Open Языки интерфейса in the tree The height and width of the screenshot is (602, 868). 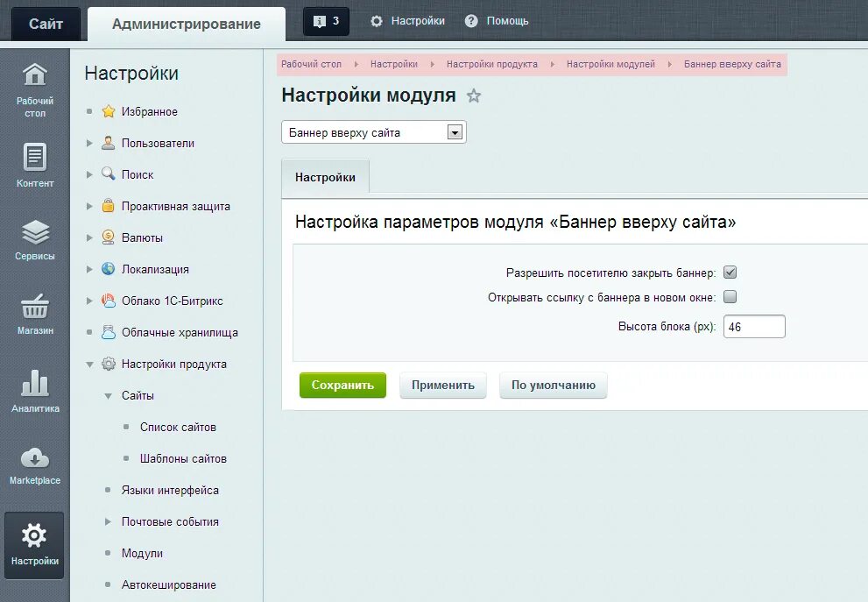[170, 490]
